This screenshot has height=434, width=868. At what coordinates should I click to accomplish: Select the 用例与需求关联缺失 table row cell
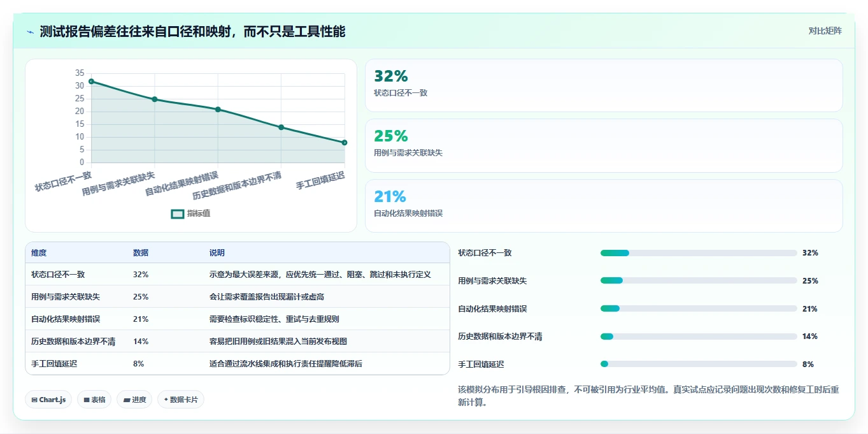point(66,297)
